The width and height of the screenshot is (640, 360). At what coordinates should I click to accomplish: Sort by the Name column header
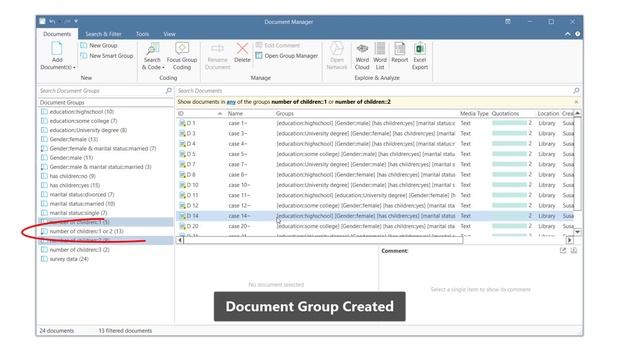pyautogui.click(x=235, y=113)
